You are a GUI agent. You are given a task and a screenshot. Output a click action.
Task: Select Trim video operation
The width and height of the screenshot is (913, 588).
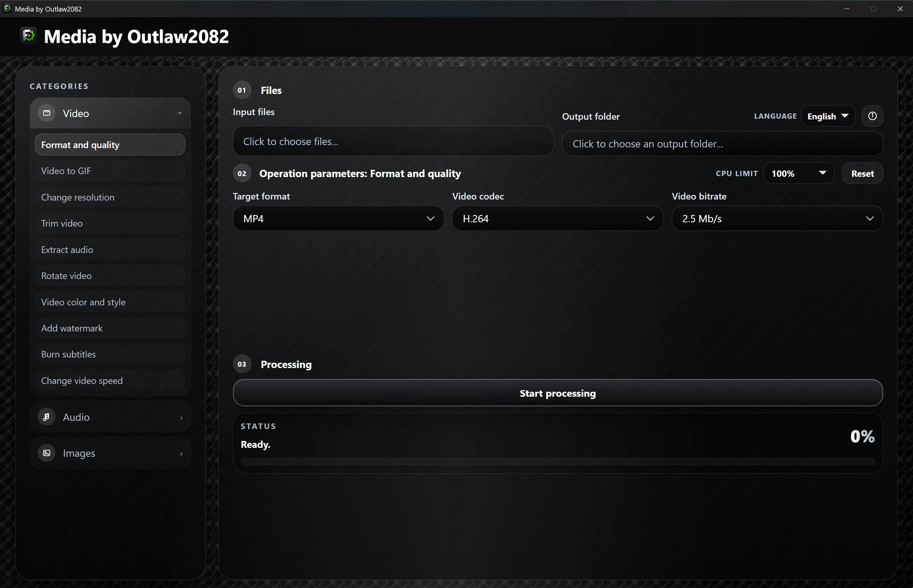(110, 223)
